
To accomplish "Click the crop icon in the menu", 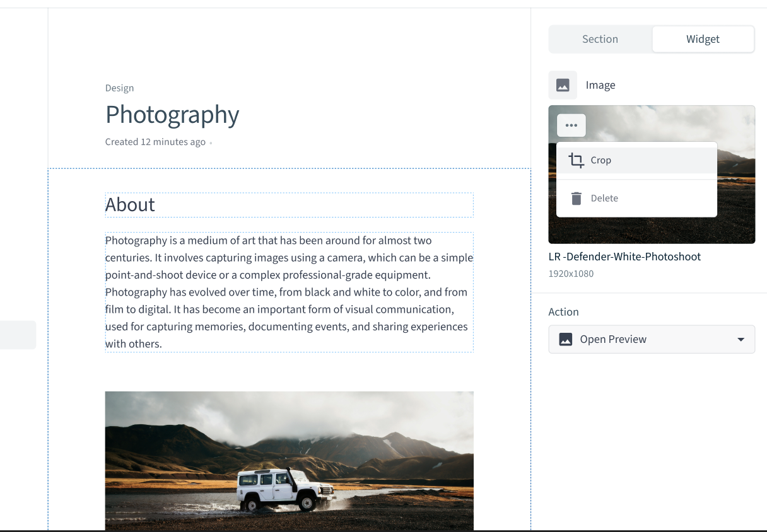I will coord(576,160).
